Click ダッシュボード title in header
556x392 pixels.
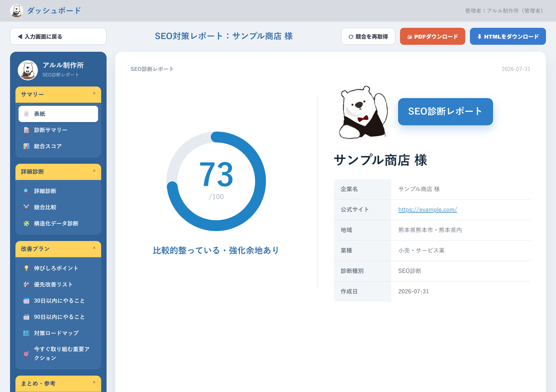pos(54,10)
